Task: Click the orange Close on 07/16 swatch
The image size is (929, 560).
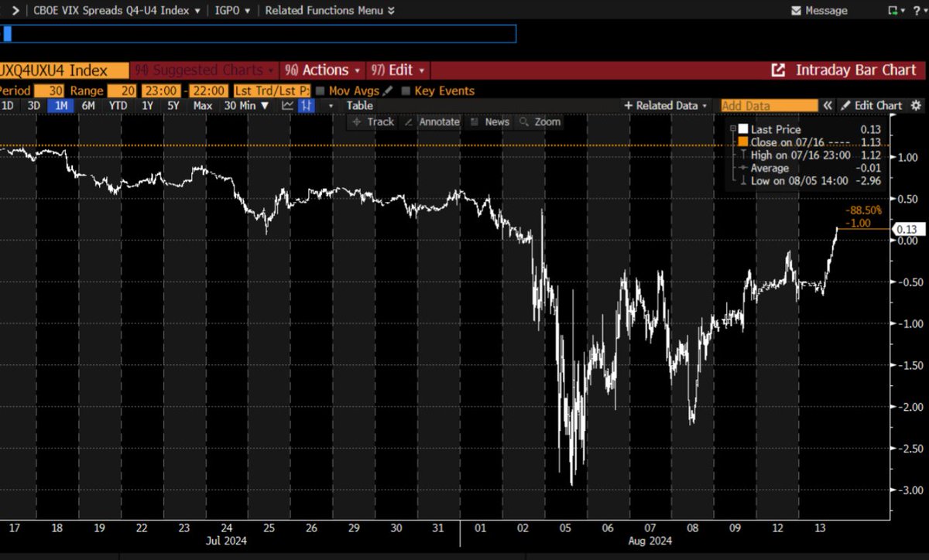Action: [743, 142]
